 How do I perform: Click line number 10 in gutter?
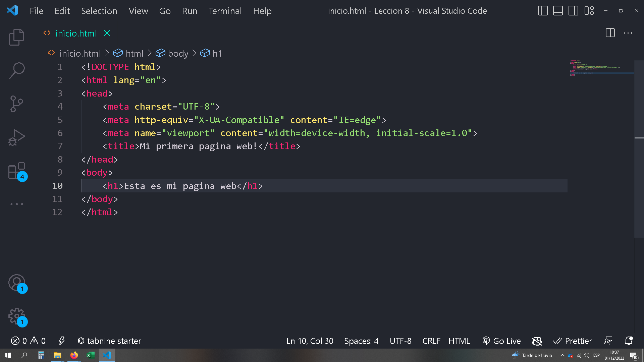tap(57, 186)
